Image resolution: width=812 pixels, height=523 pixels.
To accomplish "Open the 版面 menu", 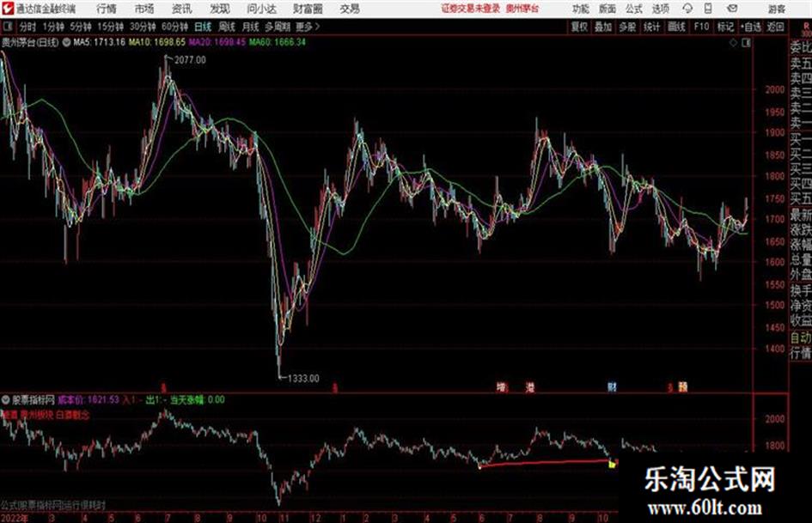I will pos(607,9).
